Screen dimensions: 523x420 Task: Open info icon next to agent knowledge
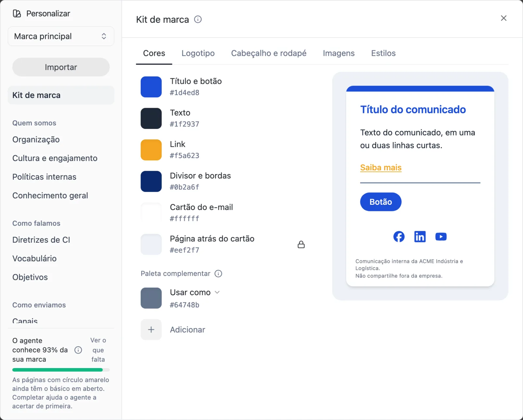[78, 350]
